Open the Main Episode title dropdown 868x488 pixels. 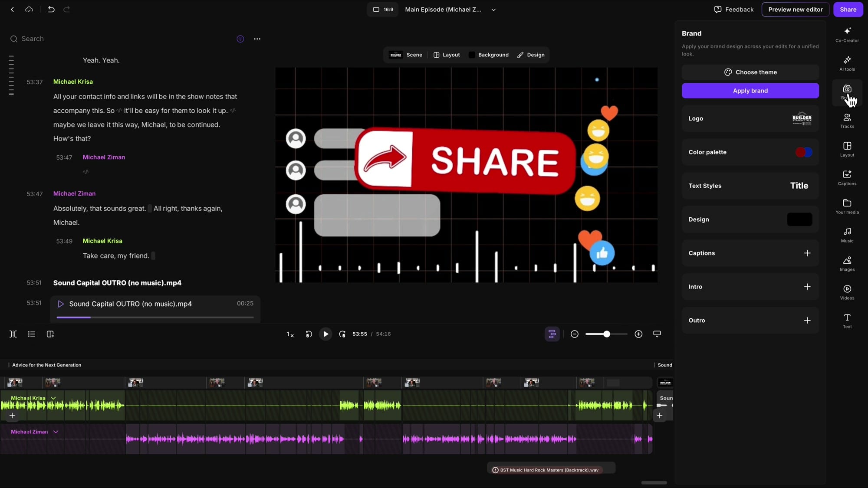click(x=493, y=10)
